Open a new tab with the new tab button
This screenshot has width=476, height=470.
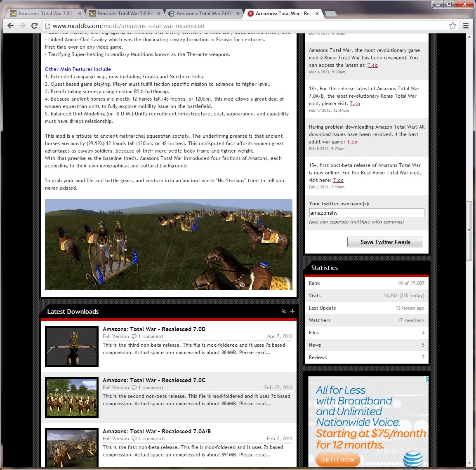[330, 14]
